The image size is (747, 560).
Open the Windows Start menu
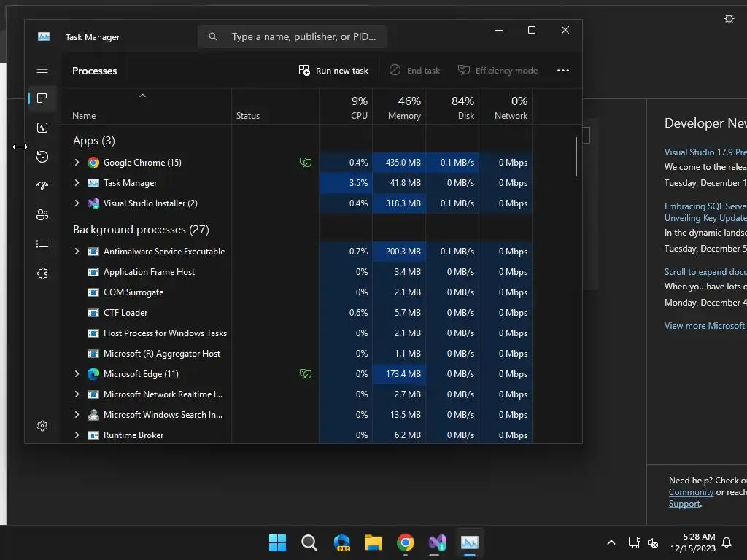(277, 542)
